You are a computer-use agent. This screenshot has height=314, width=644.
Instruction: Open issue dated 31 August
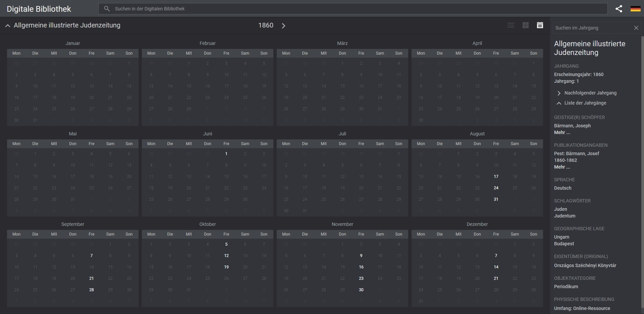click(496, 199)
